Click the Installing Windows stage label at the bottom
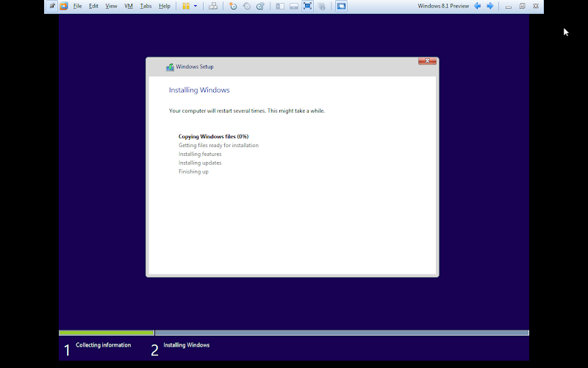The height and width of the screenshot is (368, 588). click(187, 345)
